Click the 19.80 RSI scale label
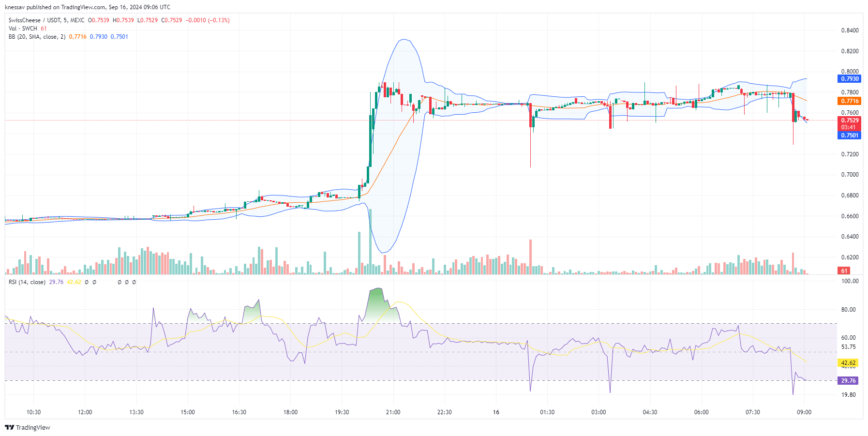 (x=848, y=395)
